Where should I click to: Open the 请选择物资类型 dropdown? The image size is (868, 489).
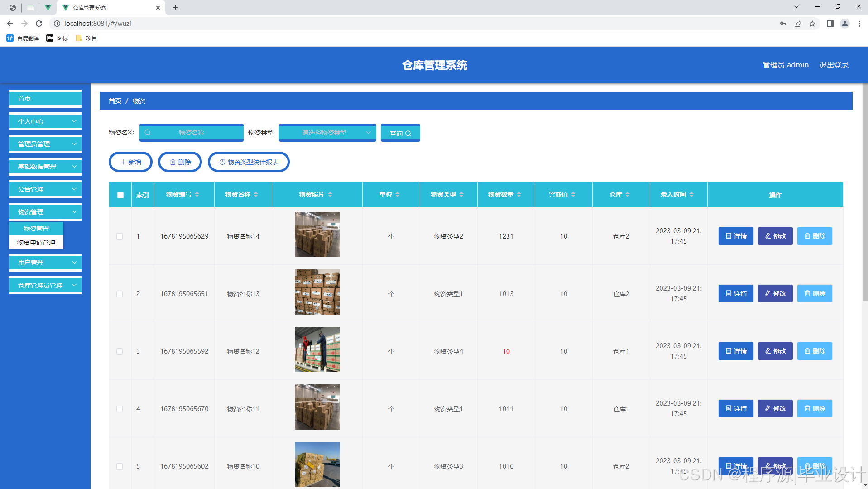[327, 133]
